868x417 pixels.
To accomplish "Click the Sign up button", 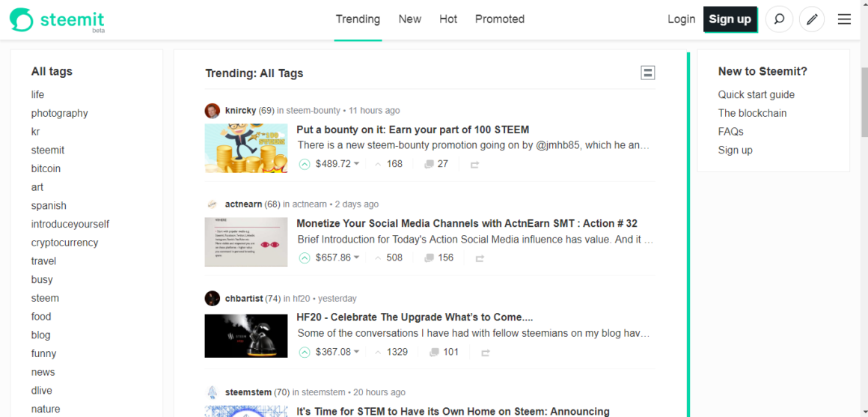I will point(730,19).
